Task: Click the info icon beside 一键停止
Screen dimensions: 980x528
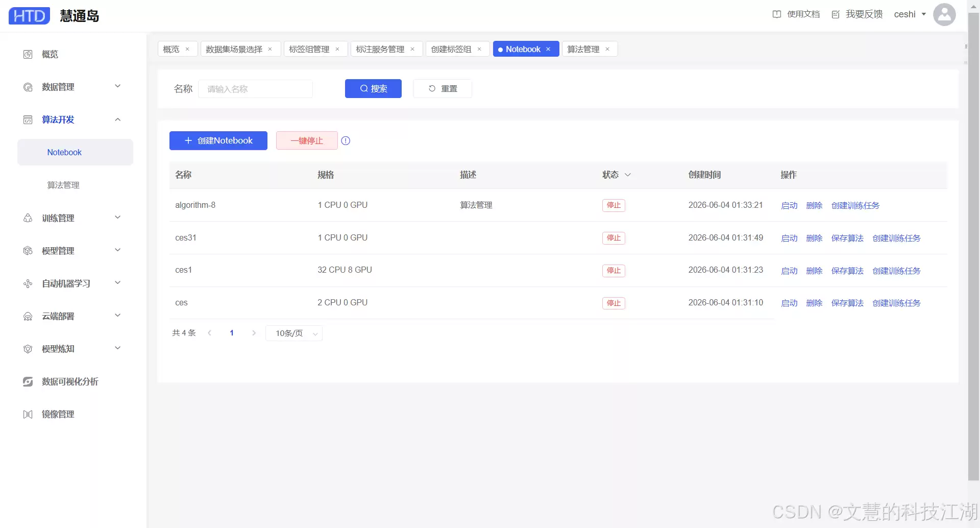Action: pyautogui.click(x=346, y=140)
